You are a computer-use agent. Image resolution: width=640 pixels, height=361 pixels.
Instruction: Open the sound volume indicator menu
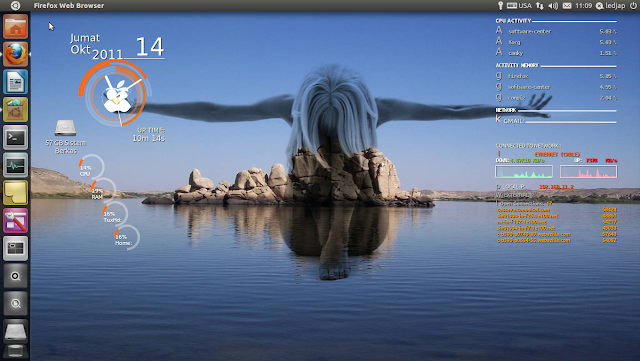pyautogui.click(x=553, y=6)
